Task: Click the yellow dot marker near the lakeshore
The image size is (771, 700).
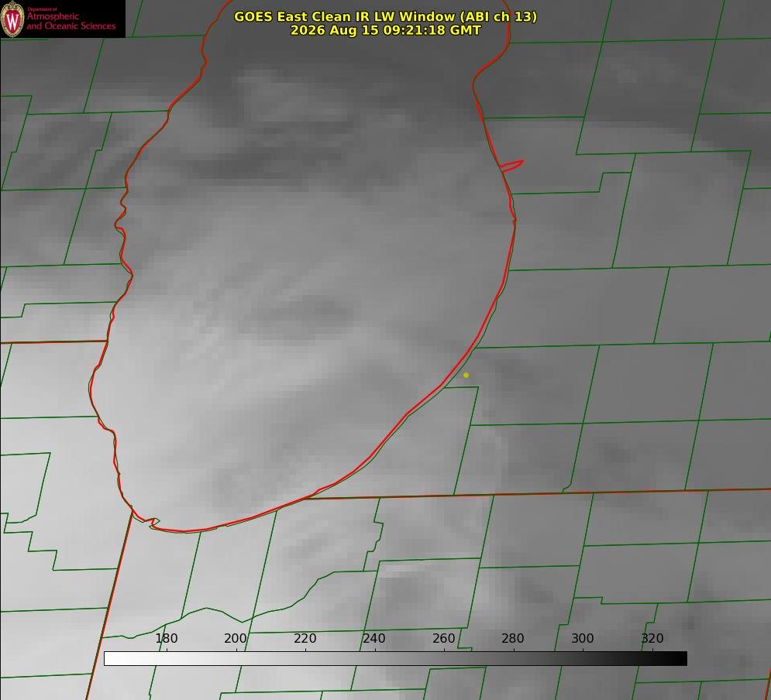Action: [466, 376]
